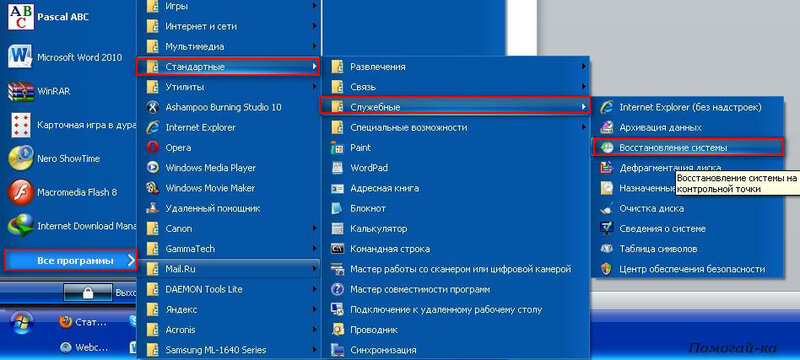Viewport: 800px width, 360px height.
Task: Click Все программы
Action: click(71, 261)
